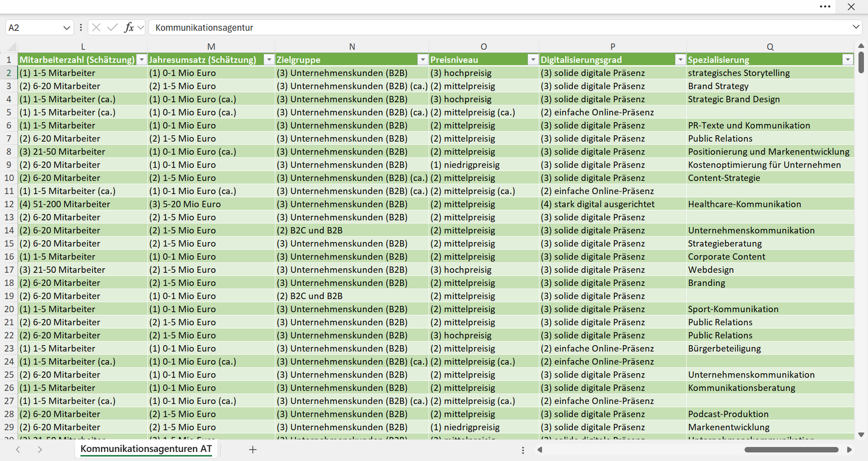
Task: Go to next sheet with right chevron
Action: (x=40, y=450)
